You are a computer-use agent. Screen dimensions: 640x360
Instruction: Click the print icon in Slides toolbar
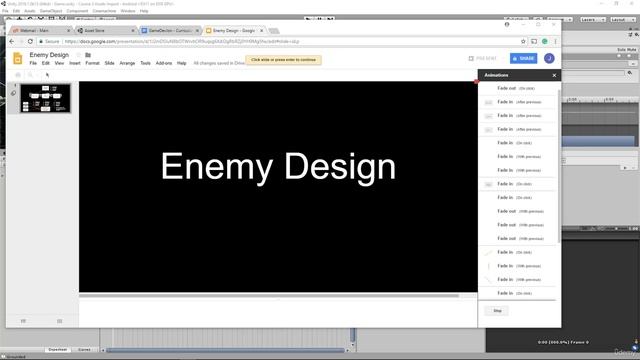point(18,75)
